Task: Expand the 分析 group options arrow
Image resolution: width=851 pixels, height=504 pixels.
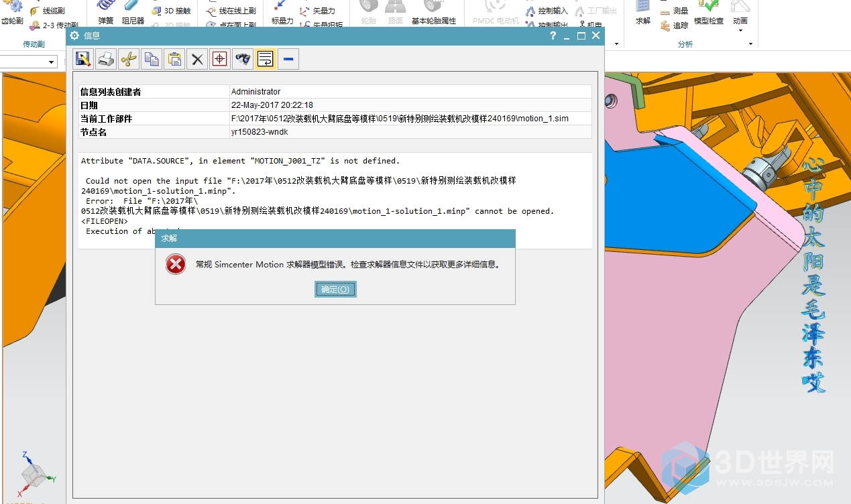Action: (750, 44)
